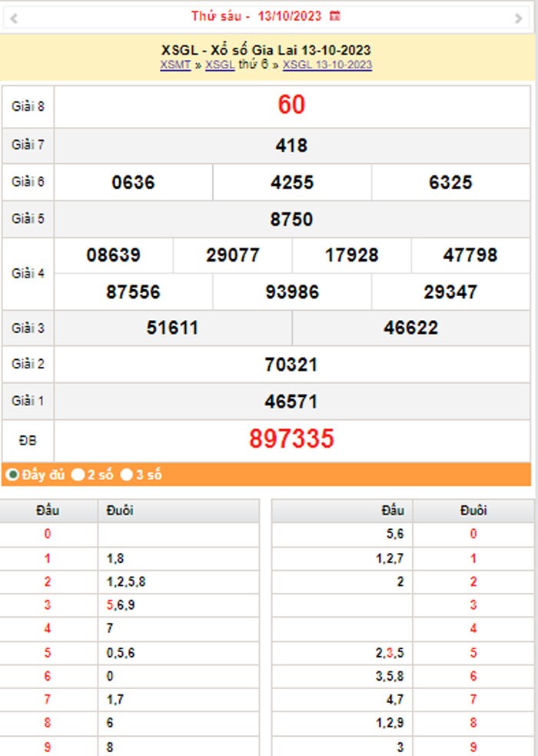Open the XSGL breadcrumb link
This screenshot has height=756, width=538.
pos(220,65)
